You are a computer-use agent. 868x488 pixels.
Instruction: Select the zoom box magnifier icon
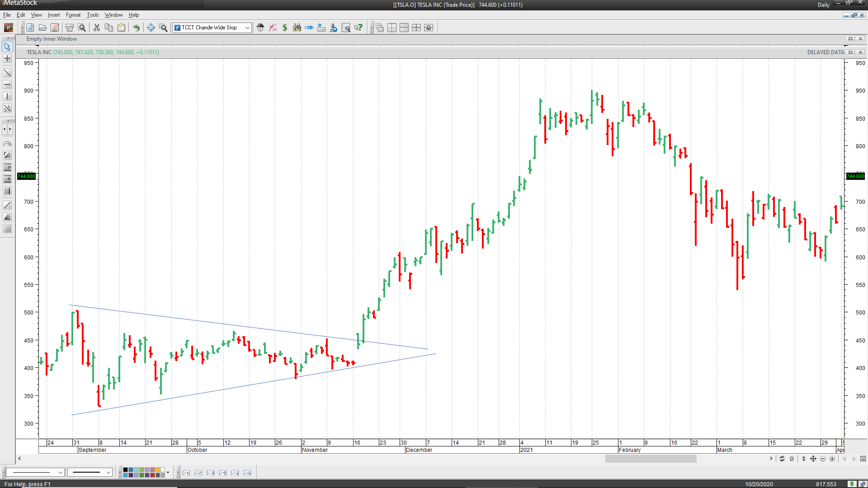(163, 28)
